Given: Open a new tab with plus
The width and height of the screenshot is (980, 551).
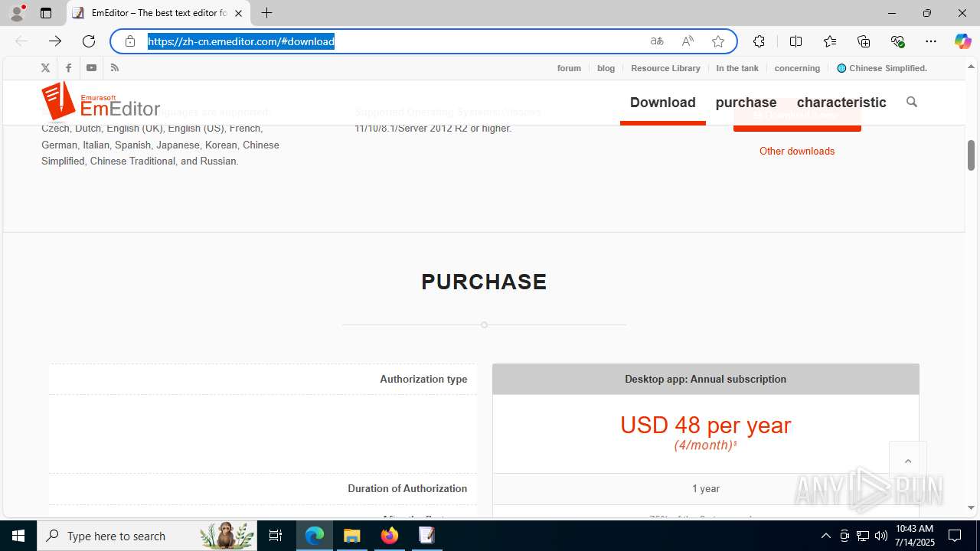Looking at the screenshot, I should click(x=266, y=13).
